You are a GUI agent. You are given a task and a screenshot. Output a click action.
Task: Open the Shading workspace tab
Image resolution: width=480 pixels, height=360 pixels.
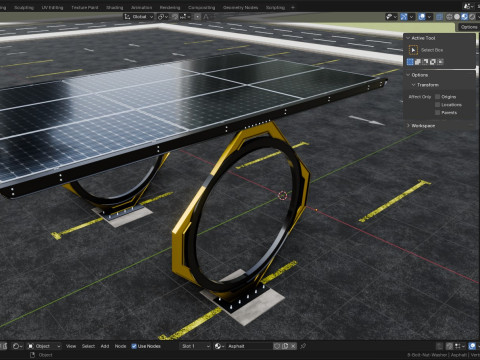click(x=115, y=7)
